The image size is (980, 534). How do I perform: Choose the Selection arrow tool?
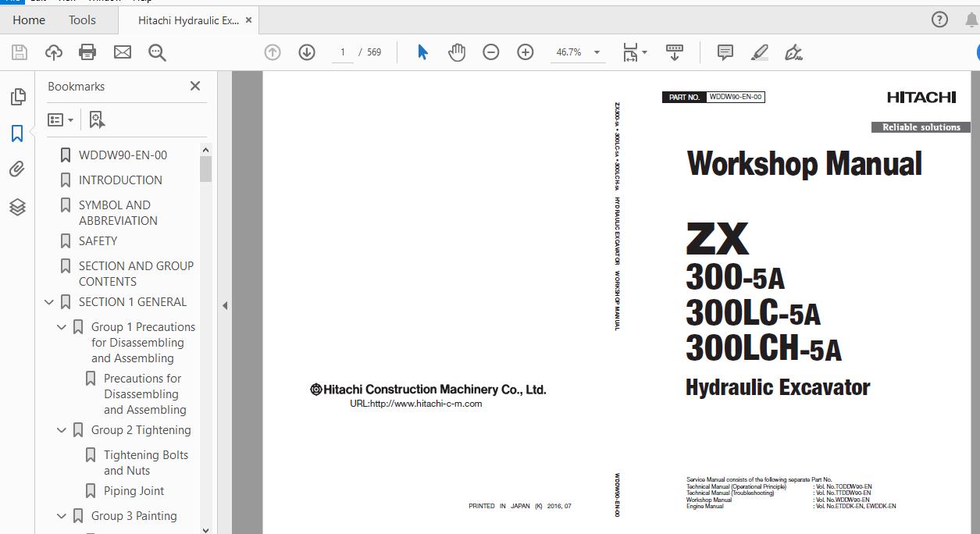tap(422, 52)
